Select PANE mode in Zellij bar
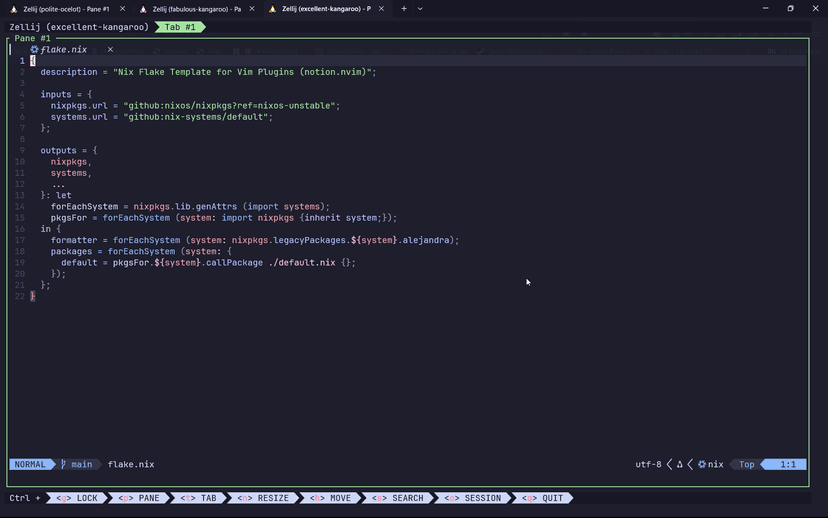Screen dimensions: 828x518 tap(139, 498)
